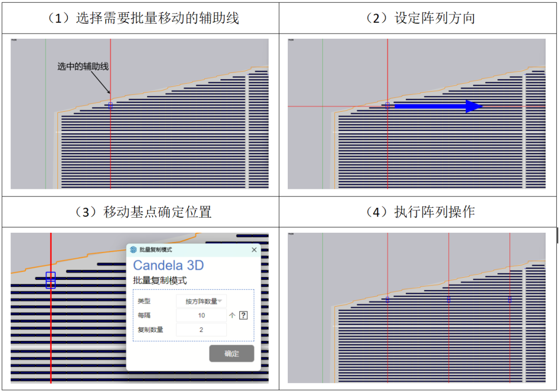Click the 每隔 input field with value 10
This screenshot has width=559, height=392.
click(x=201, y=315)
